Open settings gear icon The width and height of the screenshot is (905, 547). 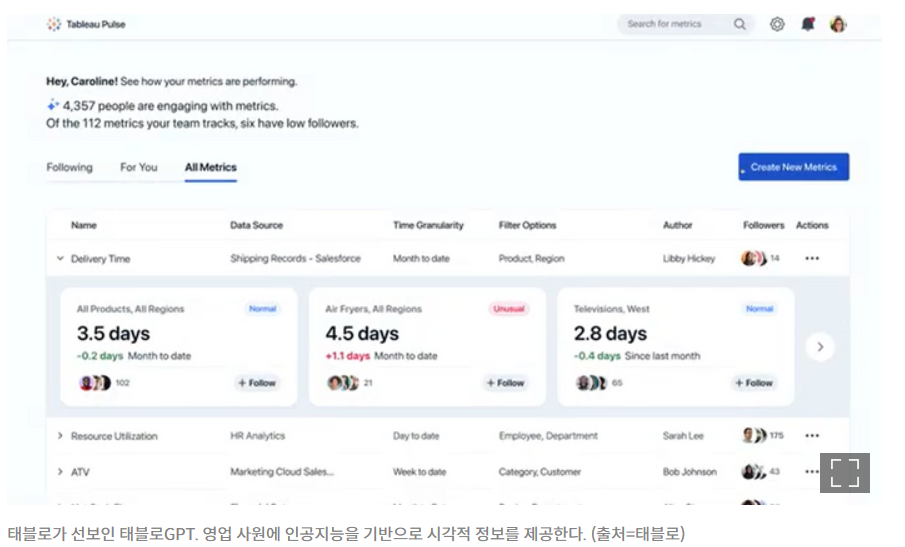click(777, 24)
